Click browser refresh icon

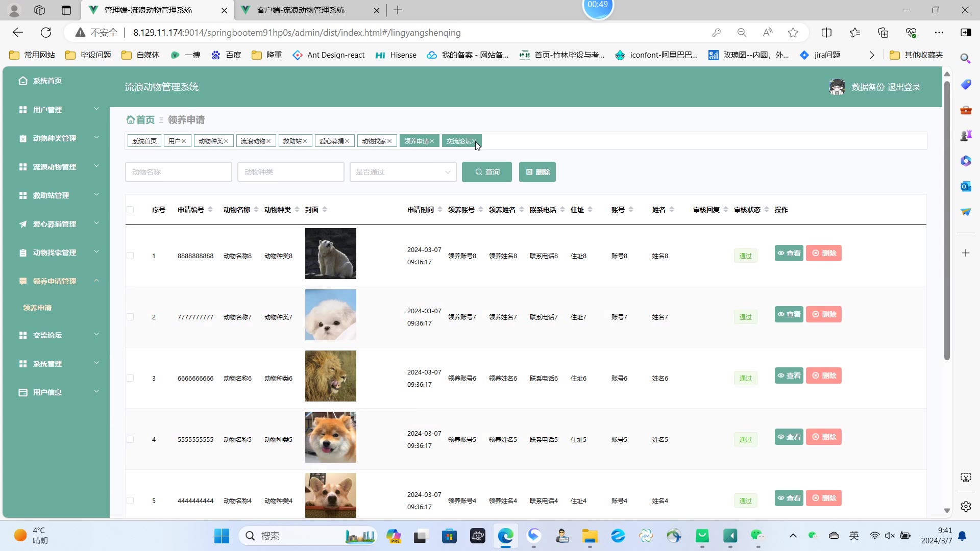46,33
